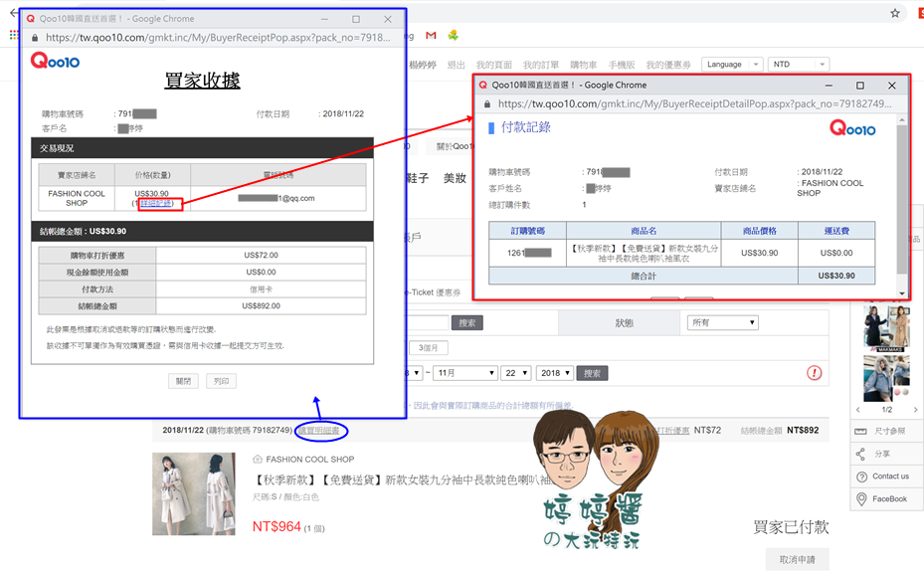Image resolution: width=924 pixels, height=571 pixels.
Task: Click the padlock icon in payment record address bar
Action: pos(487,104)
